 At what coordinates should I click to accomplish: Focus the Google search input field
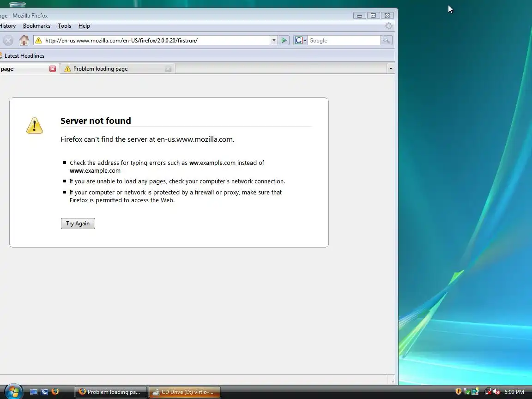coord(344,40)
